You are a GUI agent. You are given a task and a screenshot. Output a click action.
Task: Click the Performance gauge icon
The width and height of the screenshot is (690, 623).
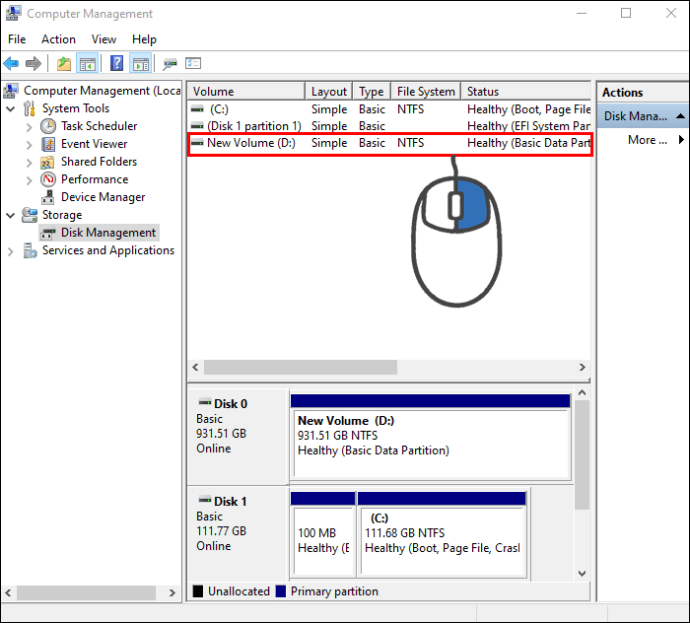48,179
